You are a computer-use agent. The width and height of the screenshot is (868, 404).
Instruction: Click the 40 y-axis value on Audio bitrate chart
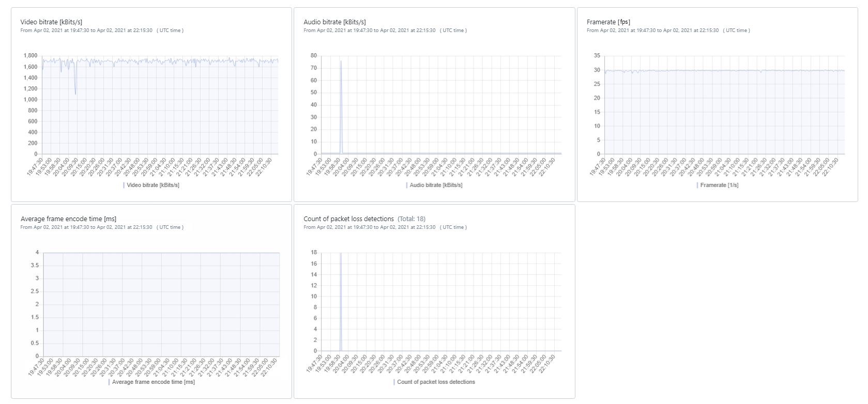(313, 105)
